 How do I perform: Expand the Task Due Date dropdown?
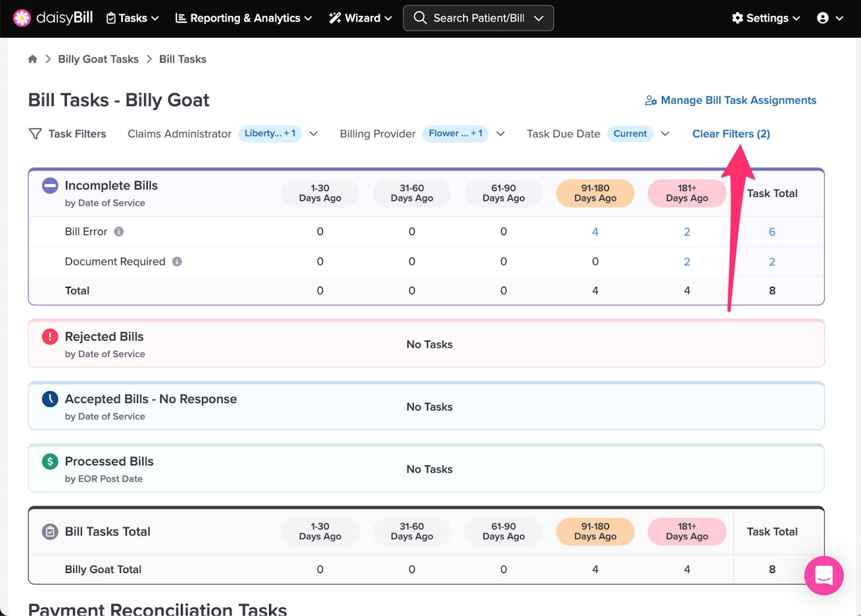pos(665,133)
